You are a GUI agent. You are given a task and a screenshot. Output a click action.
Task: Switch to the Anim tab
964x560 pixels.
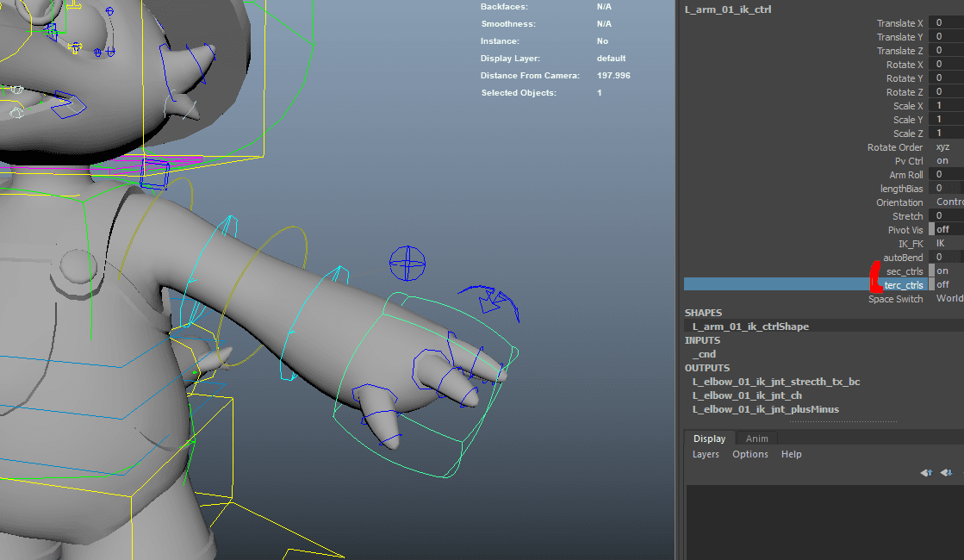pyautogui.click(x=757, y=439)
